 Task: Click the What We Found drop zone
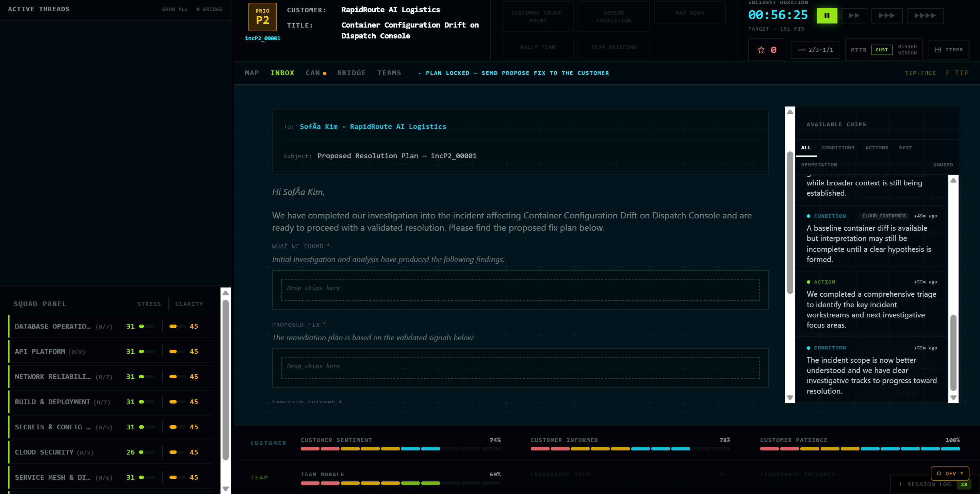pos(520,290)
